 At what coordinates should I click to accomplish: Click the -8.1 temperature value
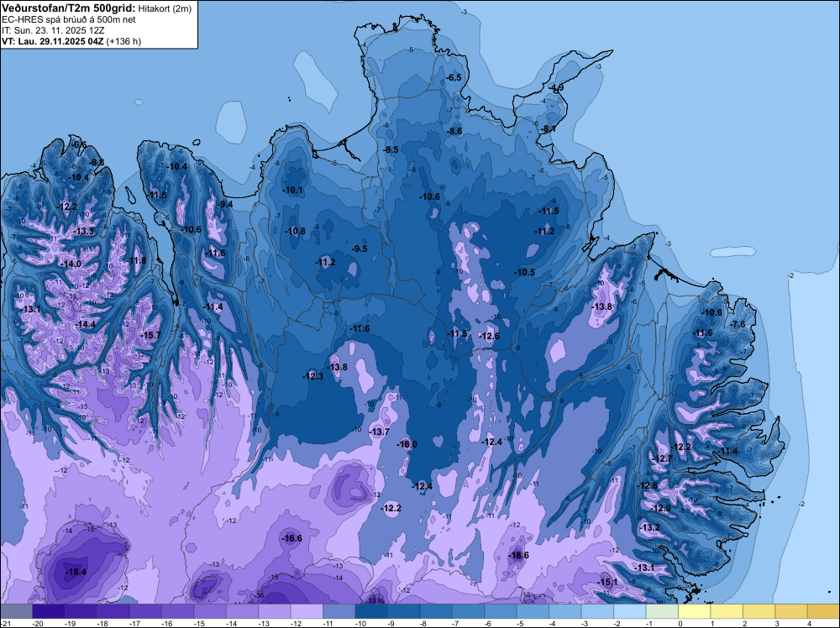click(548, 129)
